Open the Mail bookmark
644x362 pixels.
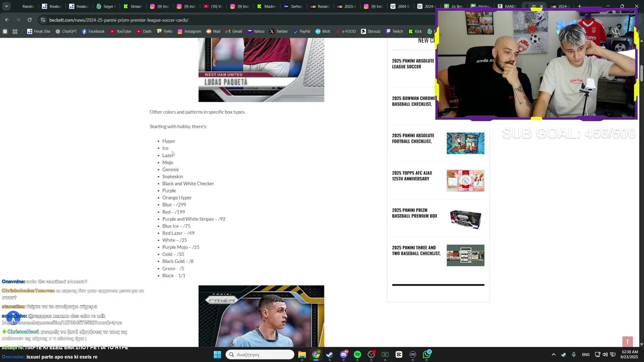(213, 31)
